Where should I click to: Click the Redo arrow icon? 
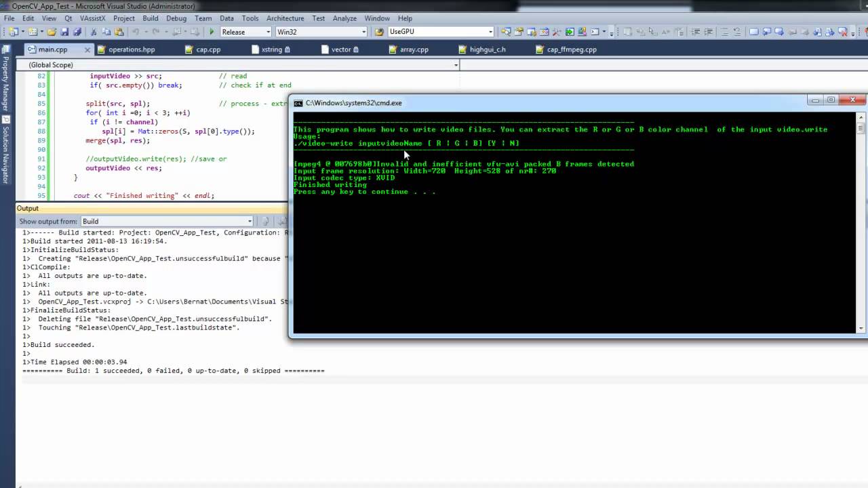(156, 32)
